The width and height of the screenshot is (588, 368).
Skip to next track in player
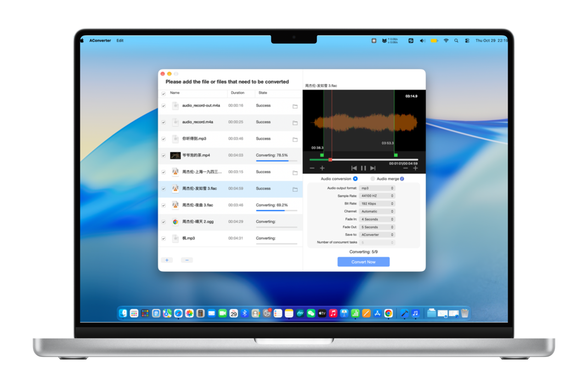coord(373,168)
